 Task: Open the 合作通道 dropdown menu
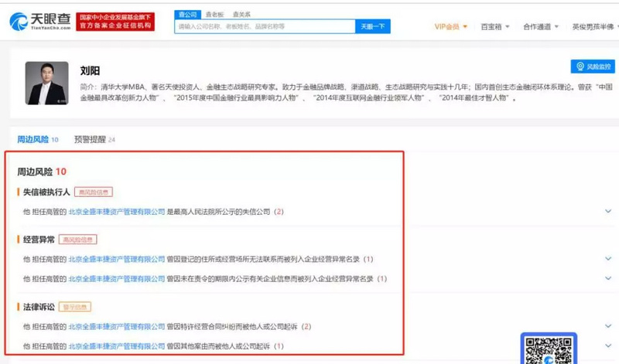tap(541, 27)
